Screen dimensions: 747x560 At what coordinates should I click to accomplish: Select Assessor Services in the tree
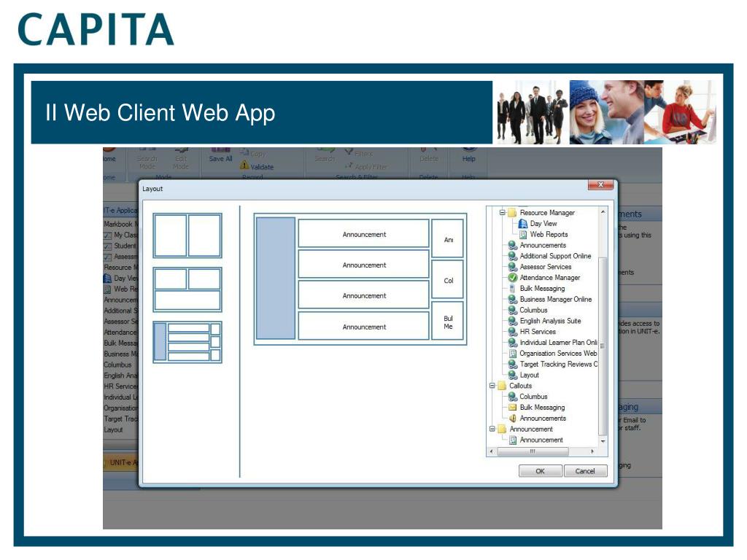[x=546, y=267]
